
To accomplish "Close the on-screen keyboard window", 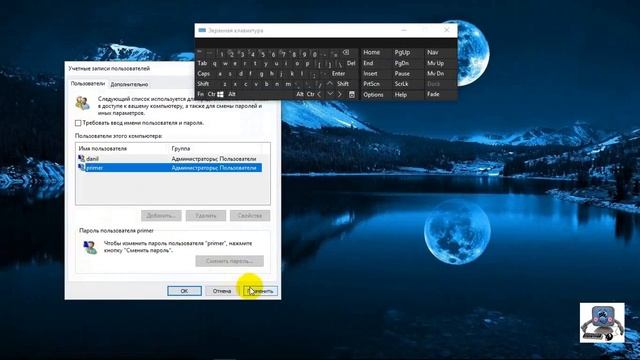I will (x=446, y=30).
